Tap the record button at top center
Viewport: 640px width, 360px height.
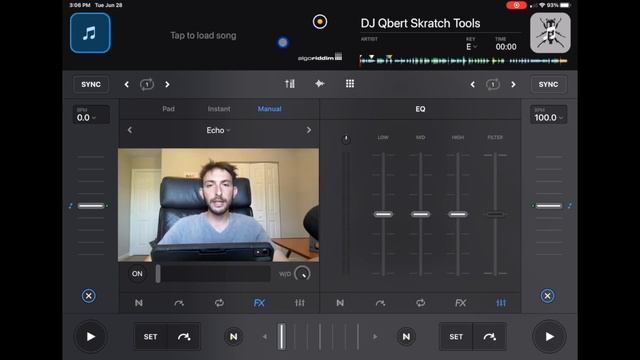tap(320, 22)
